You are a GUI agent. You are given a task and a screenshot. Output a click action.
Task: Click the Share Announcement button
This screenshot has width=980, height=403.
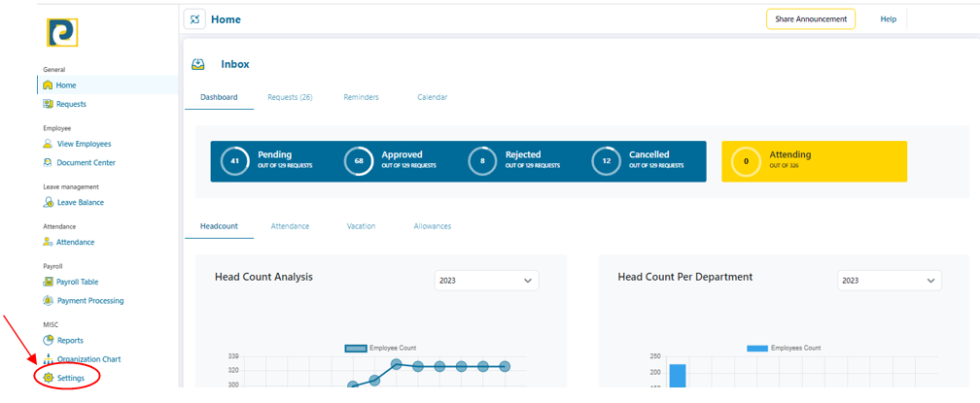(x=810, y=19)
